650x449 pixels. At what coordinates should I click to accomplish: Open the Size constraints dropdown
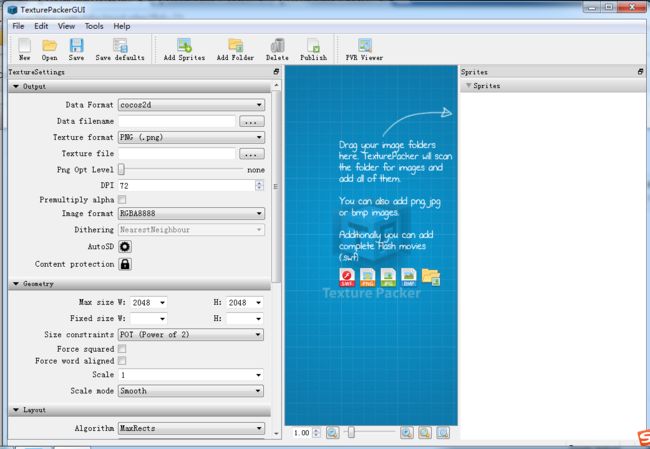[191, 335]
